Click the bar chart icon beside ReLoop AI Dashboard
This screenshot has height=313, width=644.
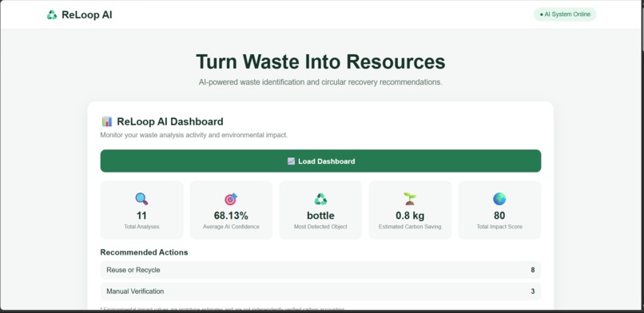point(107,121)
